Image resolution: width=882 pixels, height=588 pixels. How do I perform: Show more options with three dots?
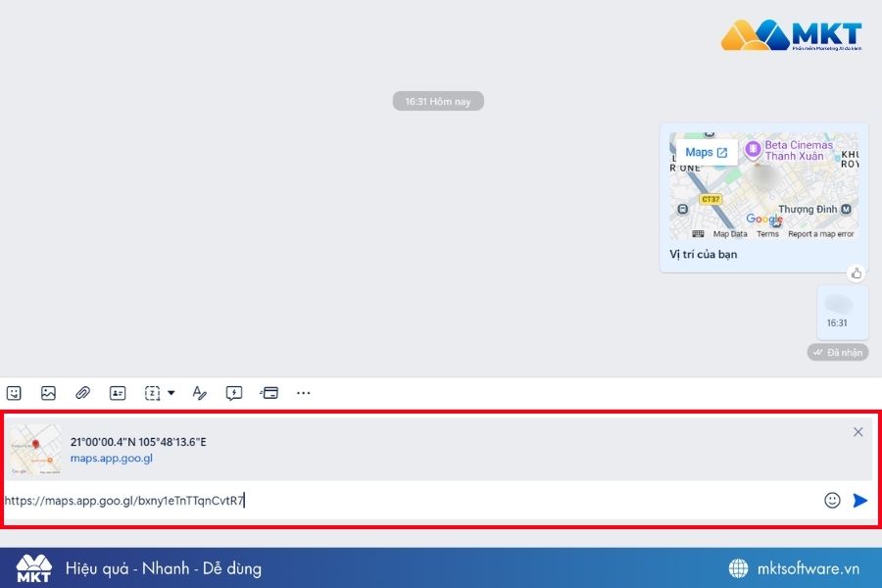[303, 393]
